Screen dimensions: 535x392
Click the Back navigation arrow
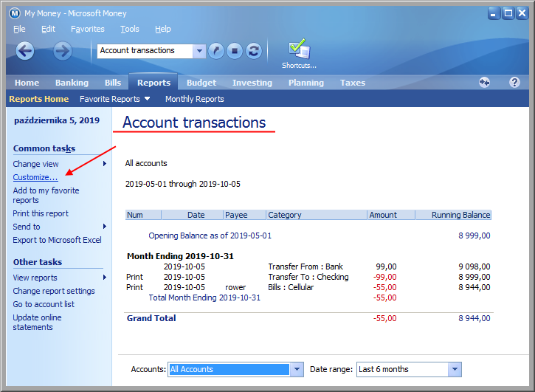click(x=25, y=51)
